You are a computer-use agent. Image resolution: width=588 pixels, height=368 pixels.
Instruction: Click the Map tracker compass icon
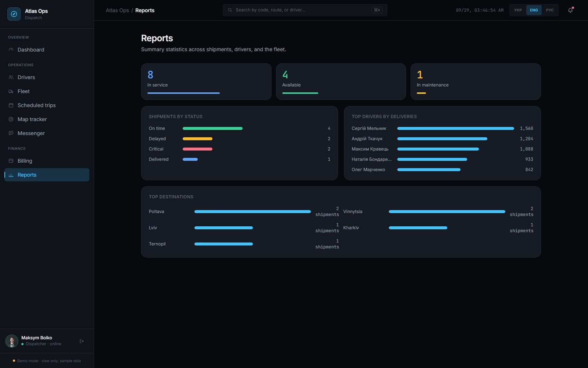[x=11, y=119]
